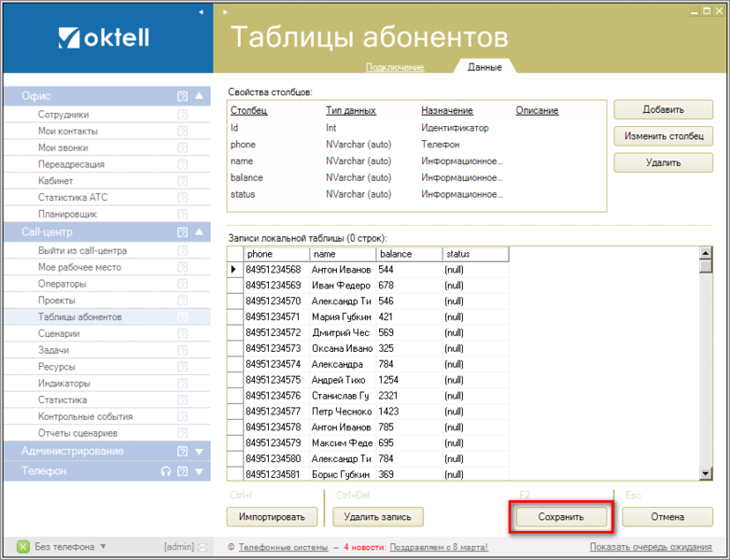This screenshot has height=560, width=730.
Task: Open Сотрудники in the Офис menu
Action: click(63, 115)
